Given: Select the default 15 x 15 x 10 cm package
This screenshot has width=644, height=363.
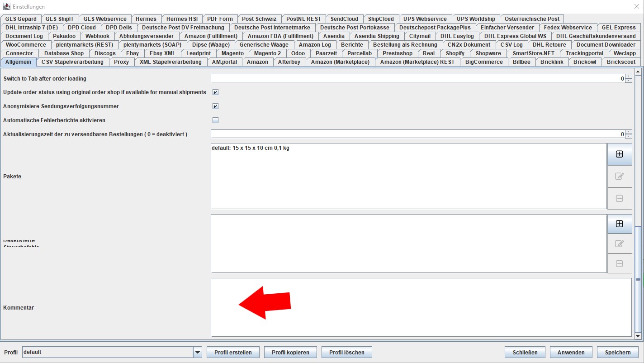Looking at the screenshot, I should click(251, 148).
